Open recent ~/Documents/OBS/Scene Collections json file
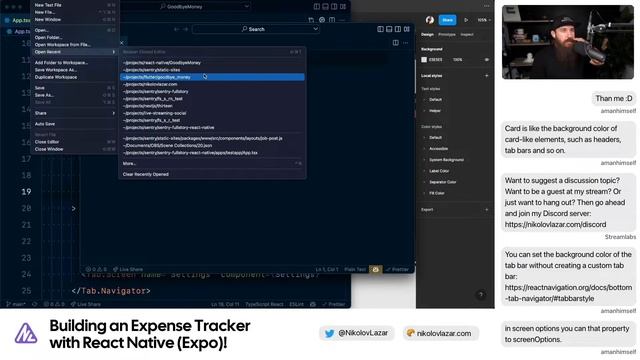Screen dimensions: 640x360 pyautogui.click(x=212, y=145)
